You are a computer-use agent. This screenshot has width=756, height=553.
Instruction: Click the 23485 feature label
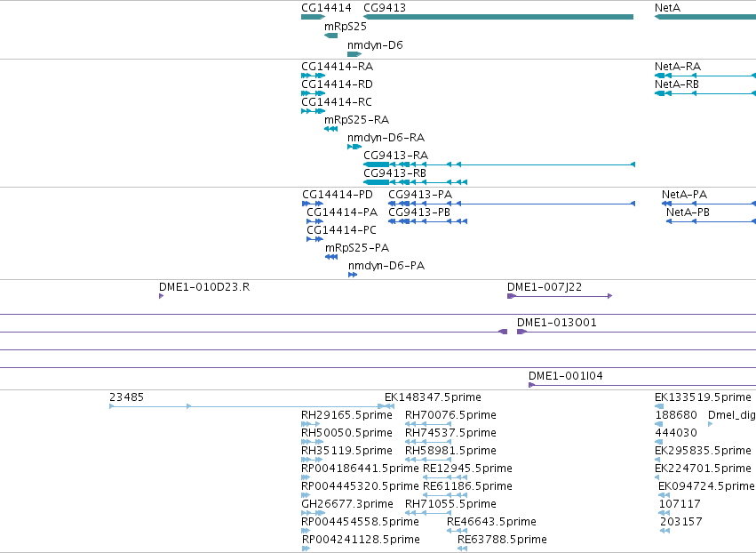[126, 397]
